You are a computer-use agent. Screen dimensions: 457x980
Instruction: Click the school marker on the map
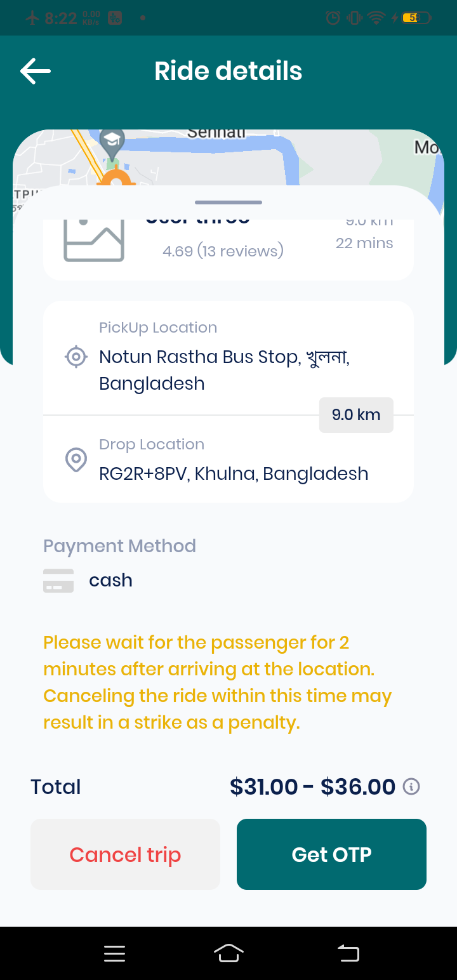tap(112, 143)
